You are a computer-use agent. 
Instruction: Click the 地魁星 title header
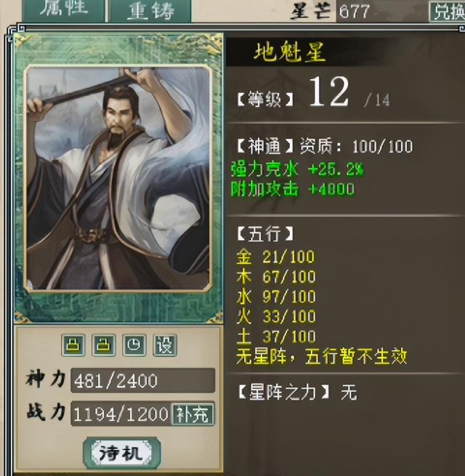coord(290,52)
